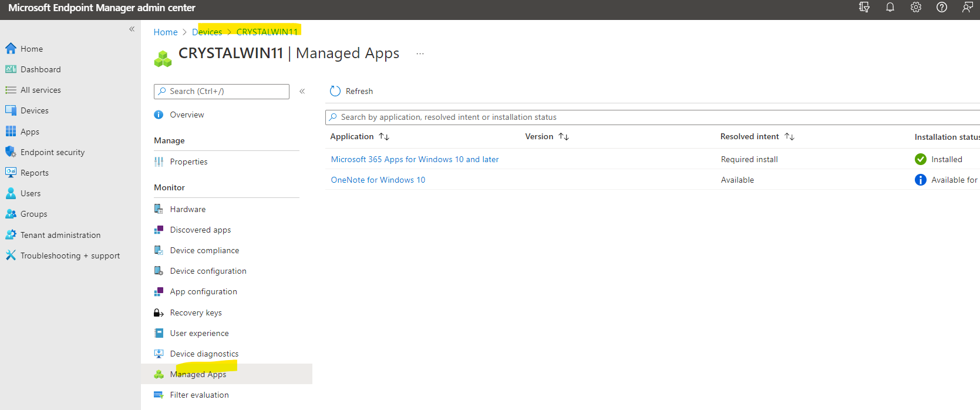This screenshot has height=410, width=980.
Task: Open OneNote for Windows 10 link
Action: click(378, 180)
